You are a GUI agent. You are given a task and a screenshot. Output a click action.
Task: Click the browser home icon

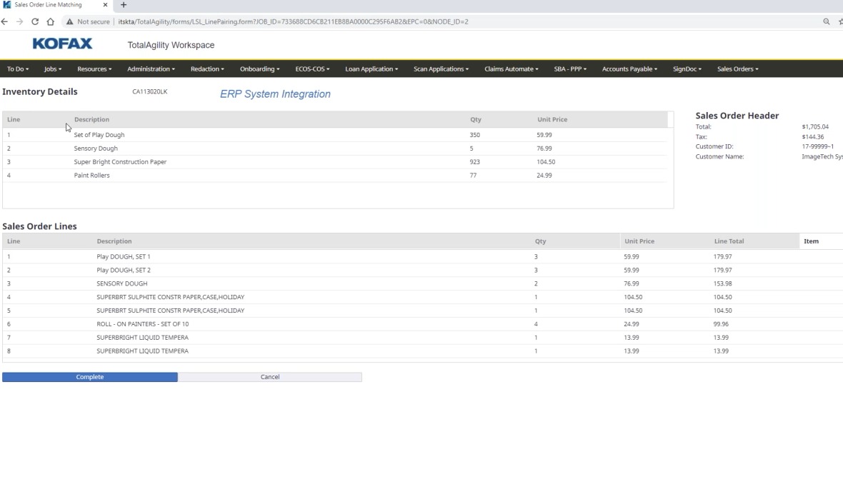click(x=50, y=21)
